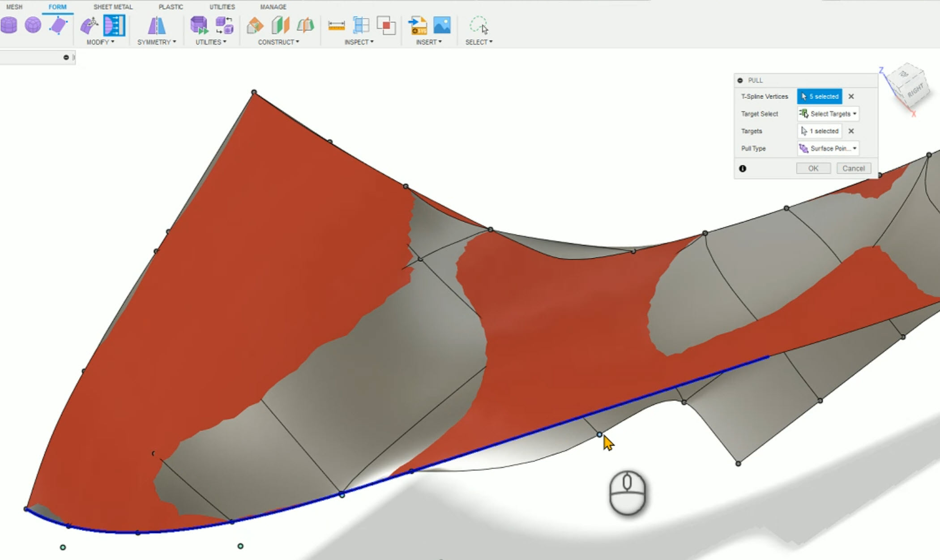Clear the Targets selection
The height and width of the screenshot is (560, 940).
pos(851,131)
